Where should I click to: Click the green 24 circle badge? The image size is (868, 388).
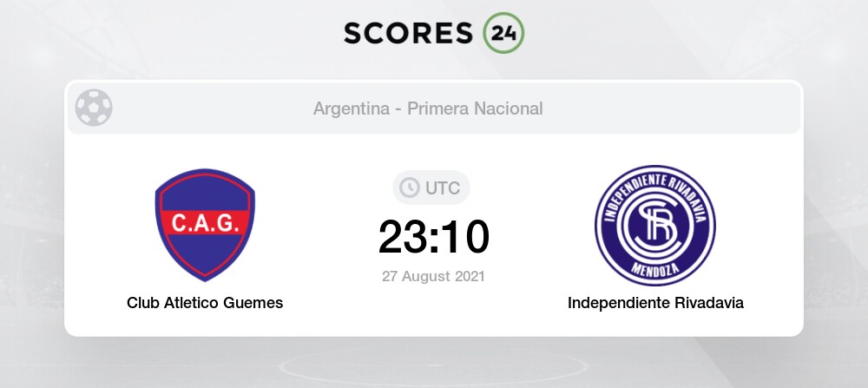click(503, 33)
